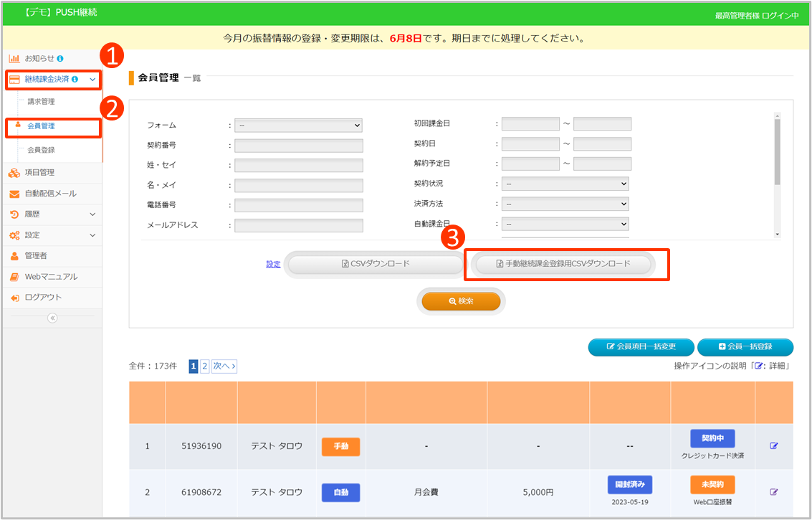Click the info icon beside お知らせ

click(60, 58)
